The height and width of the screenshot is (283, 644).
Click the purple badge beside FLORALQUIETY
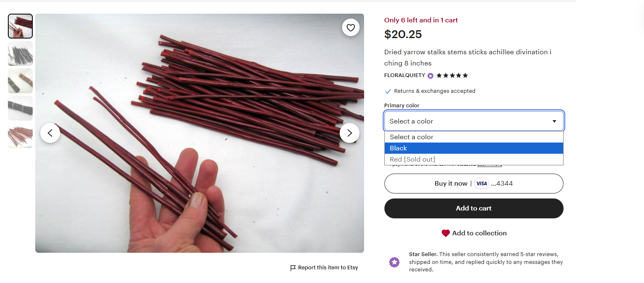430,76
